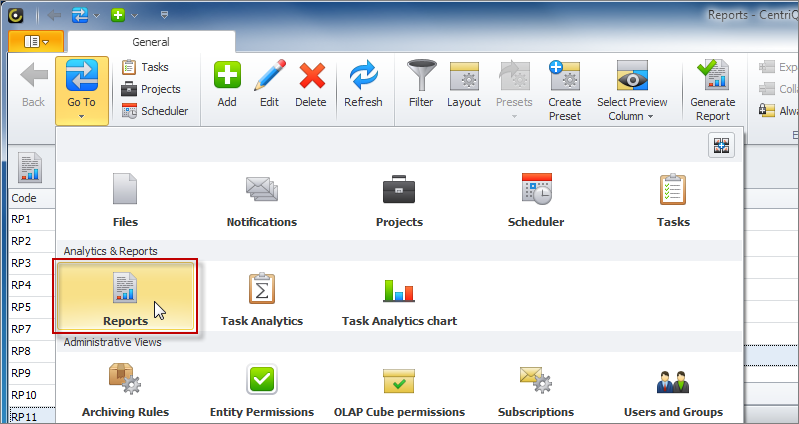Screen dimensions: 799x424
Task: Select row RP7
Action: click(32, 329)
